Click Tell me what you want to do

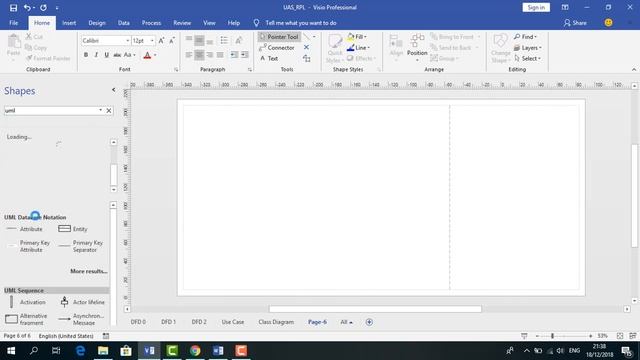[301, 23]
